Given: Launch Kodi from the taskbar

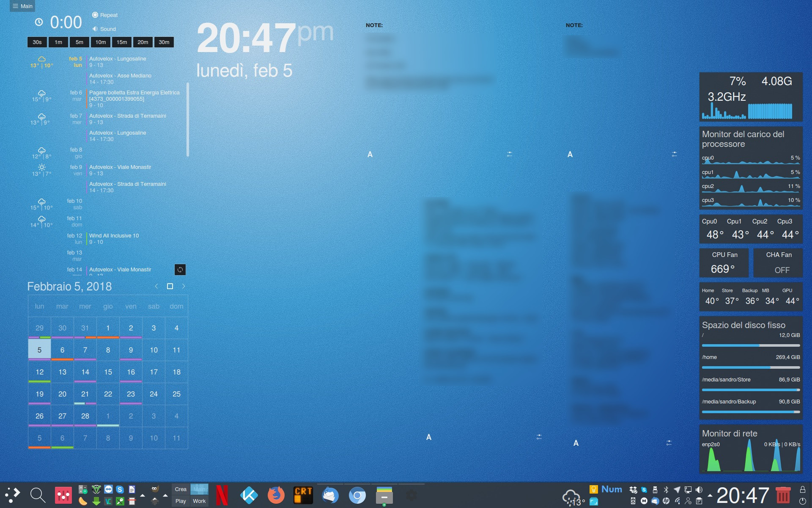Looking at the screenshot, I should tap(249, 495).
